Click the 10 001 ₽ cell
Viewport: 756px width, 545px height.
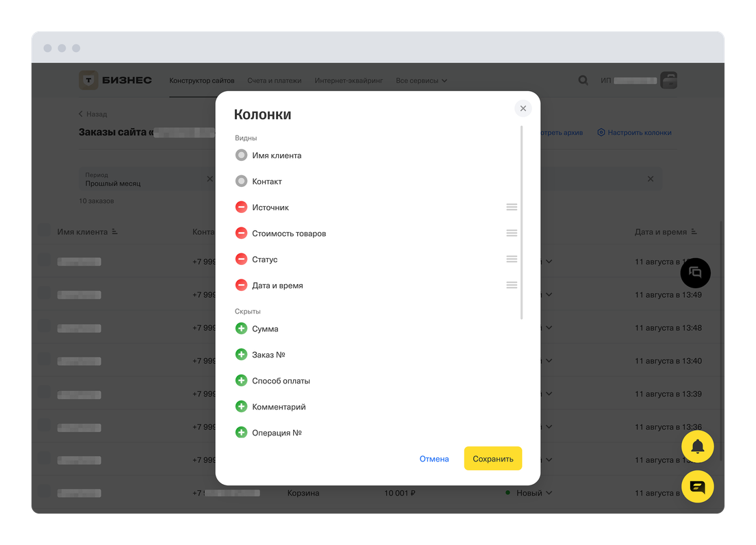[400, 493]
